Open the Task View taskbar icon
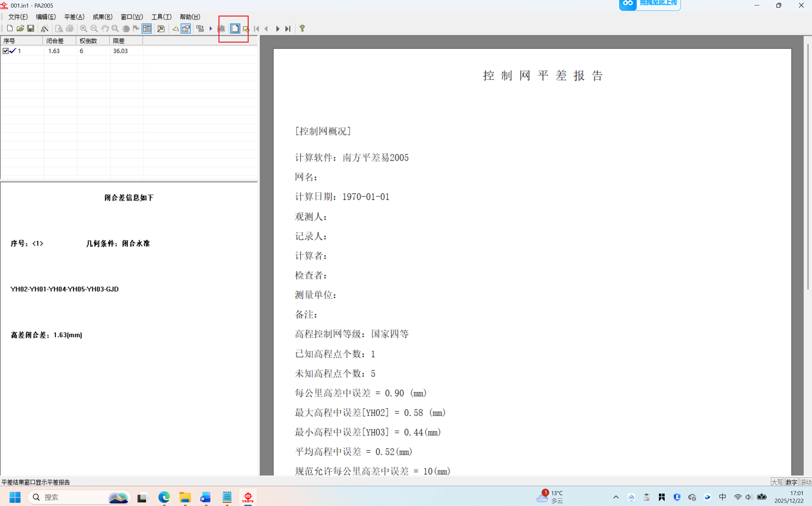This screenshot has height=506, width=812. tap(142, 497)
